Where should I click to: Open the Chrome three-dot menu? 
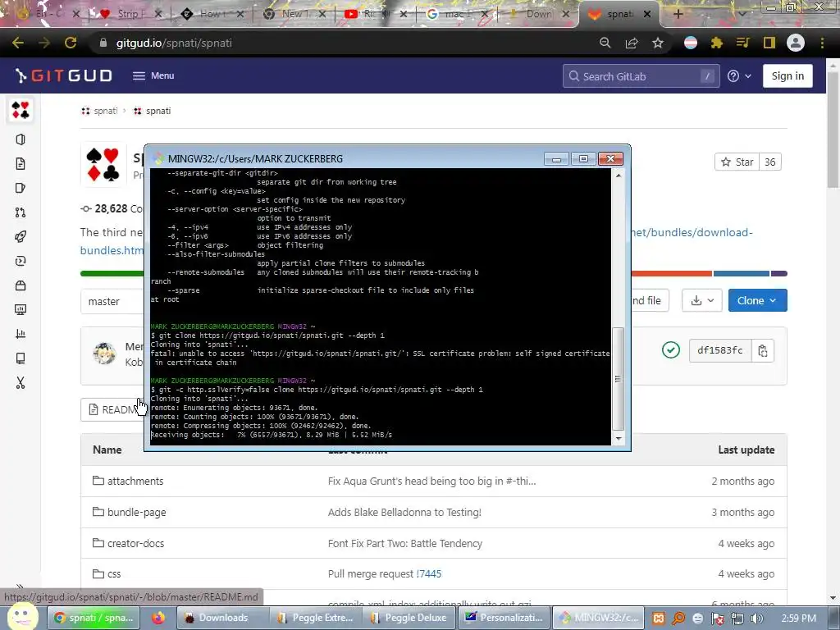[822, 43]
